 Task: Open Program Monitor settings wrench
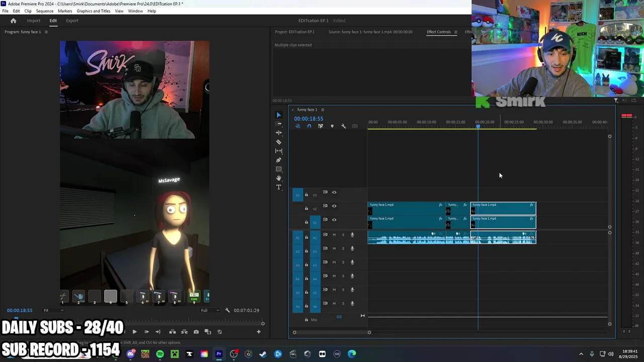(227, 310)
